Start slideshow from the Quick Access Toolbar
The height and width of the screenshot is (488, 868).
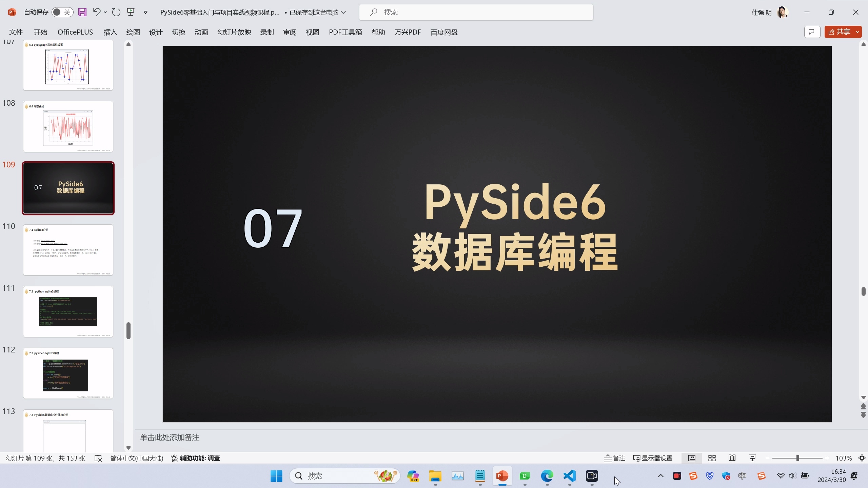131,12
